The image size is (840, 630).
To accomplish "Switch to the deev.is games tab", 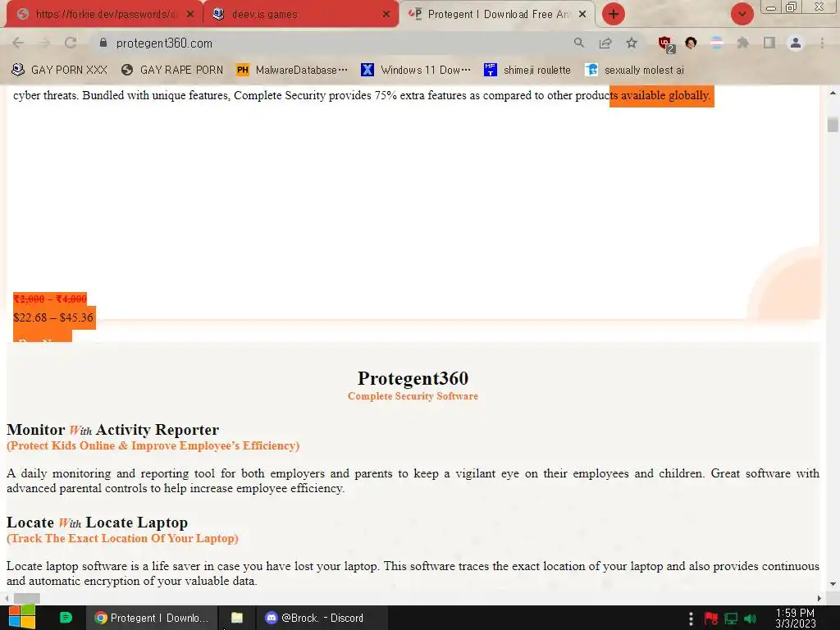I will [x=300, y=15].
